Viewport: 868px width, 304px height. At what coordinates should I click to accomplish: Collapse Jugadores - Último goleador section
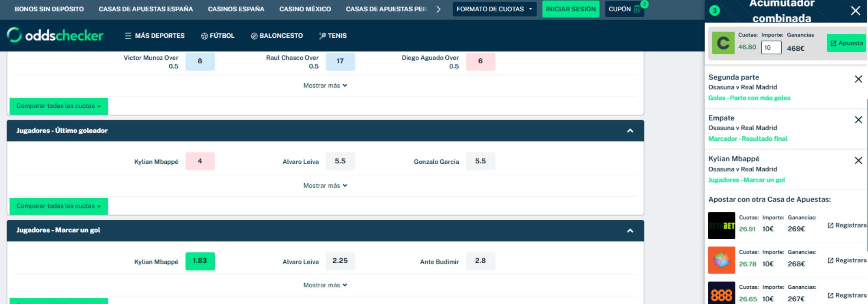point(630,131)
